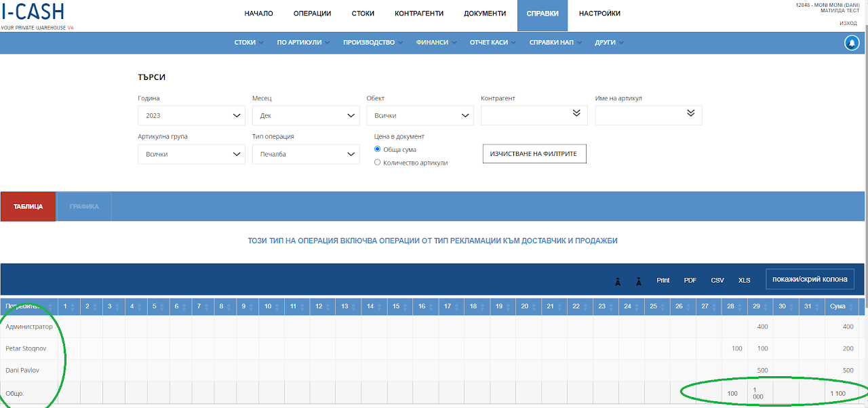Click the ИЗХОД logout link
This screenshot has width=868, height=408.
point(848,23)
